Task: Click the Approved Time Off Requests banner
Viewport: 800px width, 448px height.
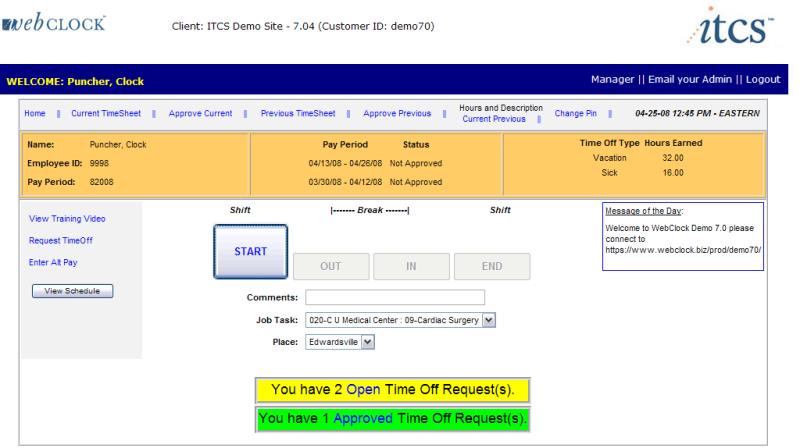Action: click(392, 418)
